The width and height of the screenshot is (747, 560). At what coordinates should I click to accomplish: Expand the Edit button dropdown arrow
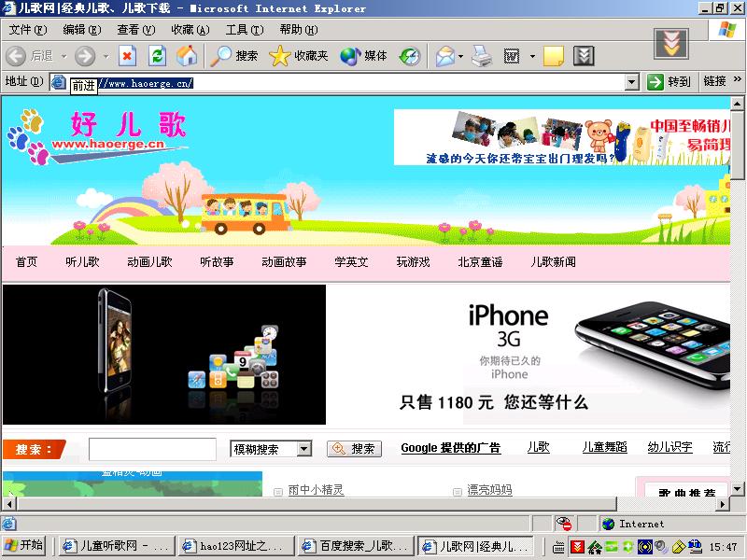coord(532,56)
